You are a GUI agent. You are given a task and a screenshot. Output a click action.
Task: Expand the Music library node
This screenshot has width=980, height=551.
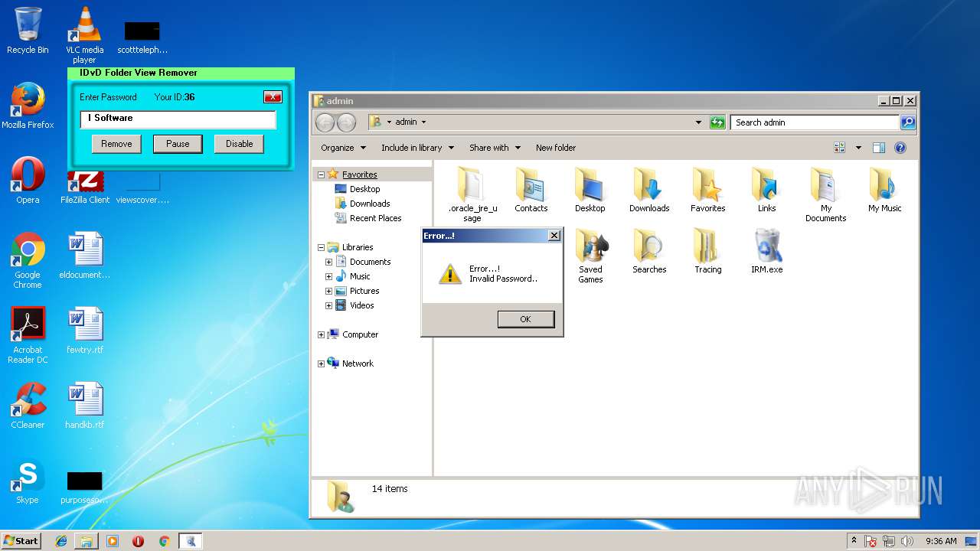[329, 276]
